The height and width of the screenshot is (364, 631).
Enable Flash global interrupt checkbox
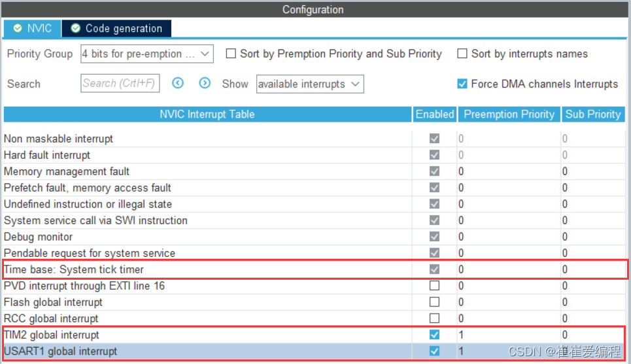point(434,302)
